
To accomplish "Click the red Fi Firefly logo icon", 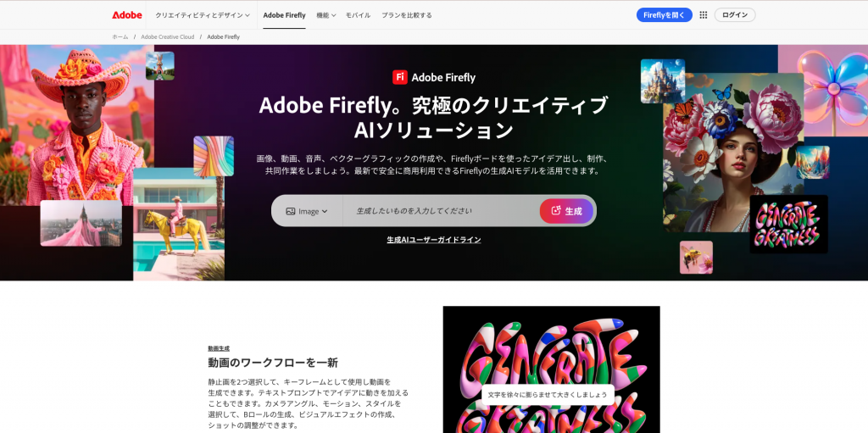I will click(x=400, y=77).
